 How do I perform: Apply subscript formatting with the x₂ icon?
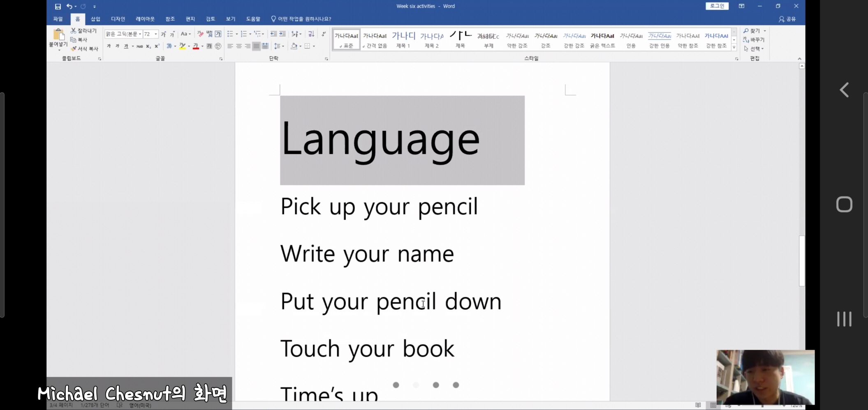[148, 46]
